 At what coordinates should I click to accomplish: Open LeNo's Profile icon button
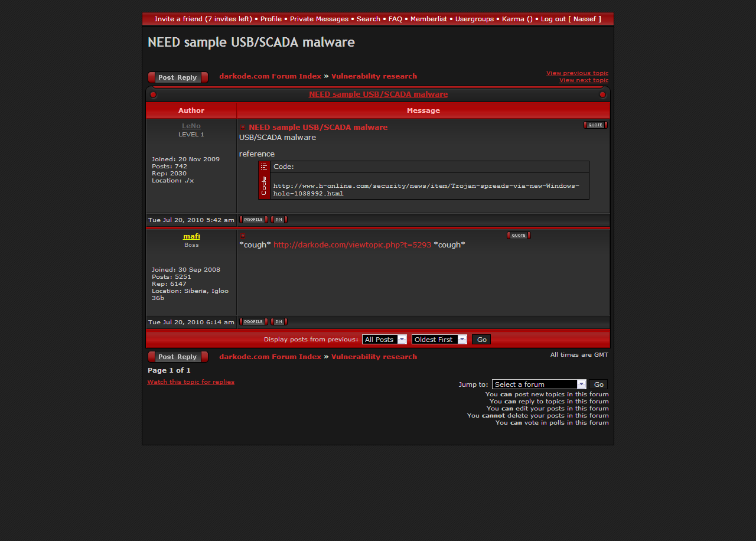pyautogui.click(x=253, y=220)
